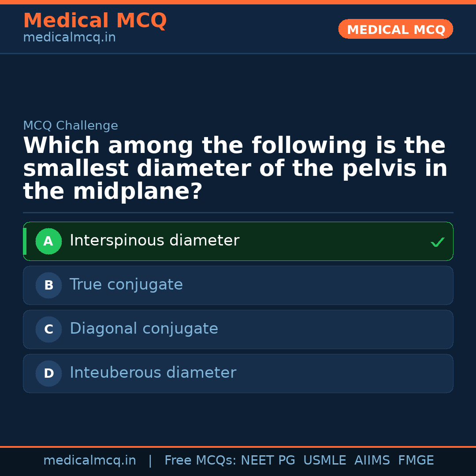This screenshot has height=476, width=476.
Task: Select the Inteuberous diameter answer text
Action: pos(153,373)
